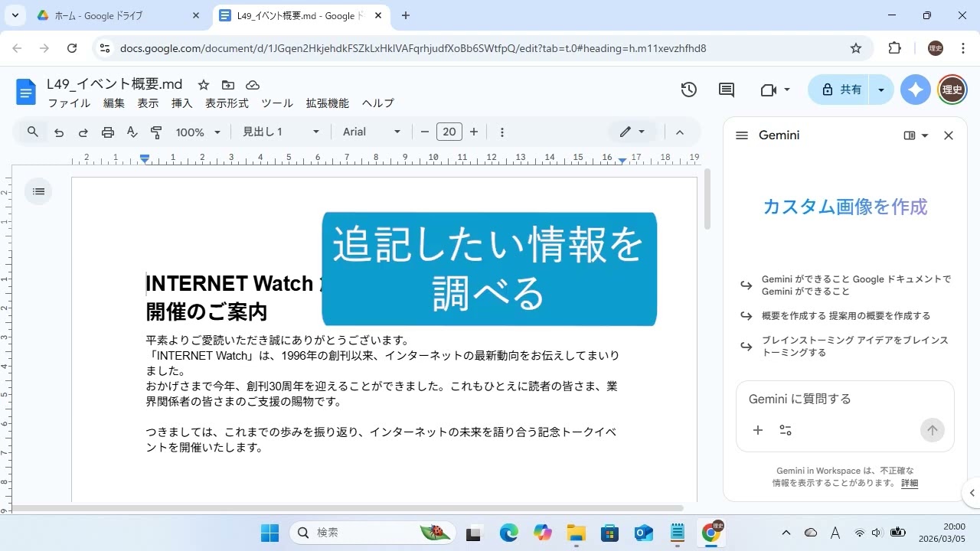This screenshot has height=551, width=980.
Task: Click the horizontal scrollbar
Action: point(348,508)
